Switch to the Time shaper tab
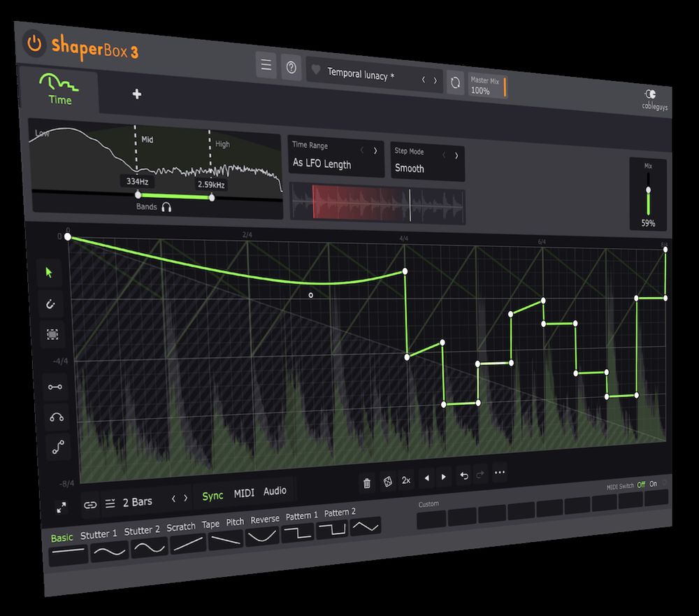 point(59,90)
